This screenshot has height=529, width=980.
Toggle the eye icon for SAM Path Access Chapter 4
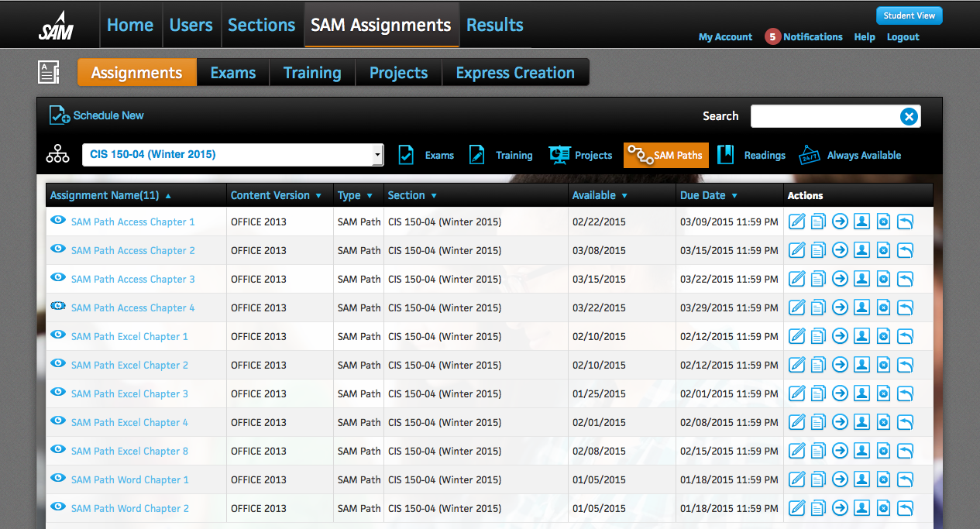[x=58, y=306]
